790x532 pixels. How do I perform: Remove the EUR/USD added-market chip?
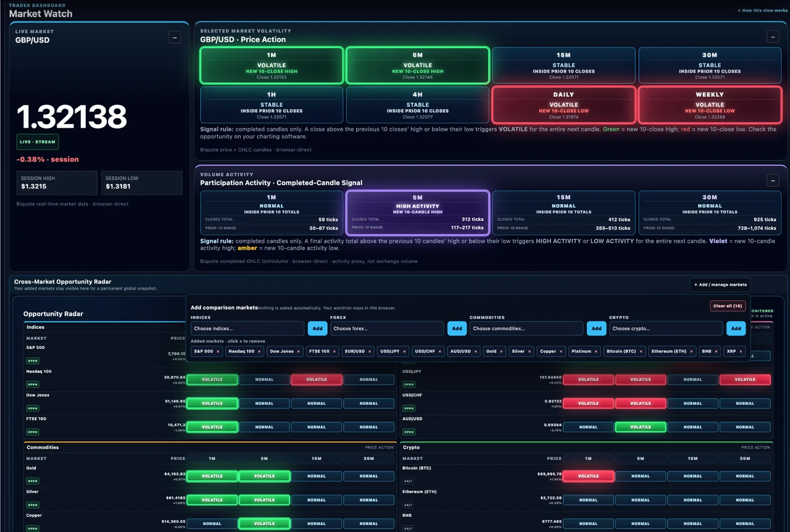369,351
